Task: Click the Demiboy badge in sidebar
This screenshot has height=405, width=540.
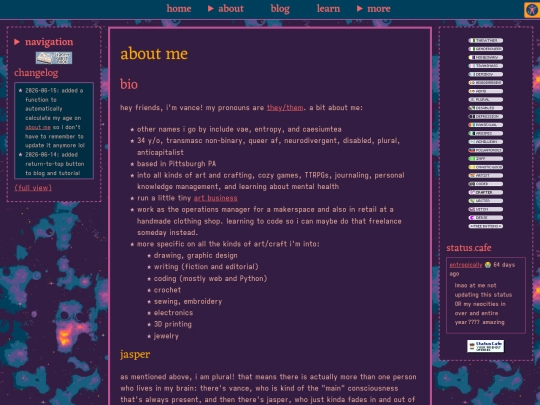Action: [x=486, y=74]
